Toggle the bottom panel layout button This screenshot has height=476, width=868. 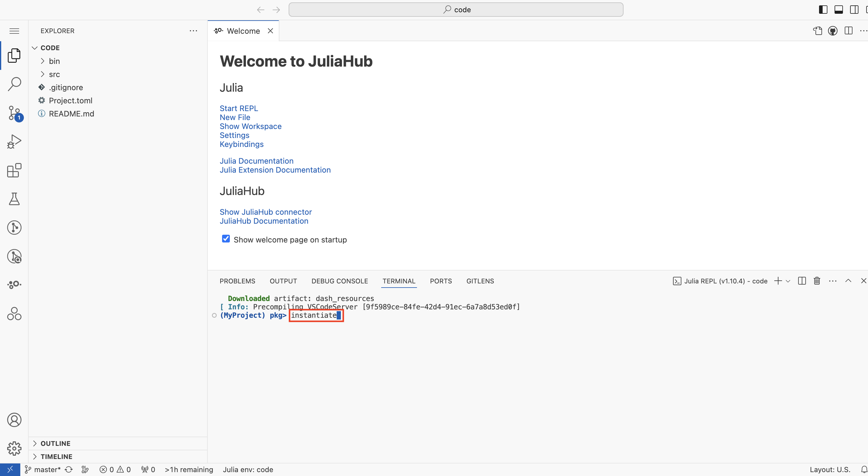[838, 10]
